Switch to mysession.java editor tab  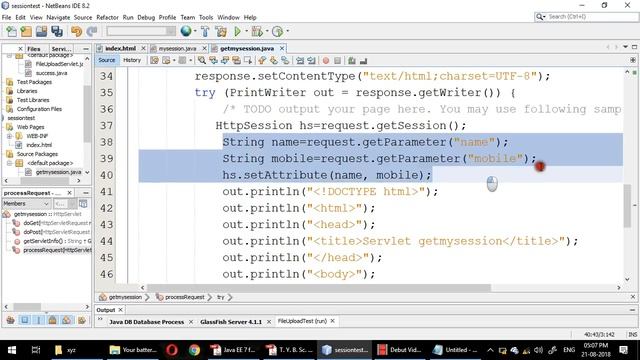[x=177, y=48]
